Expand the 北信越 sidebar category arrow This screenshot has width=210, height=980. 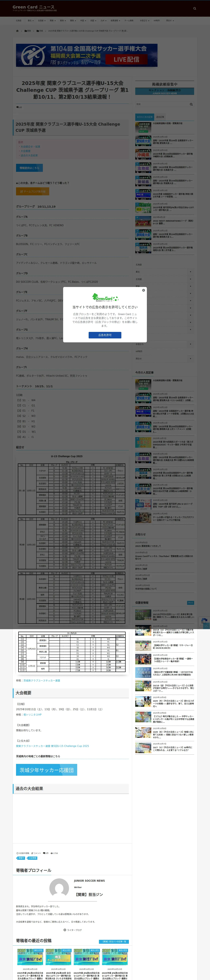(x=191, y=279)
